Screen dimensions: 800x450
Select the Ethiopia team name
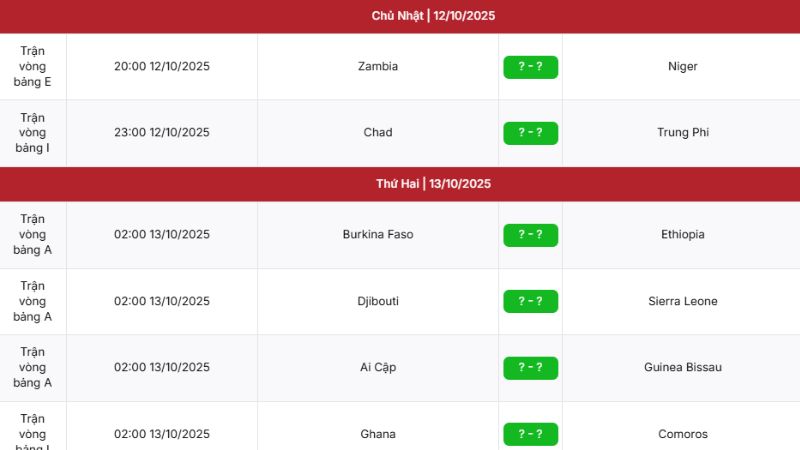click(683, 235)
